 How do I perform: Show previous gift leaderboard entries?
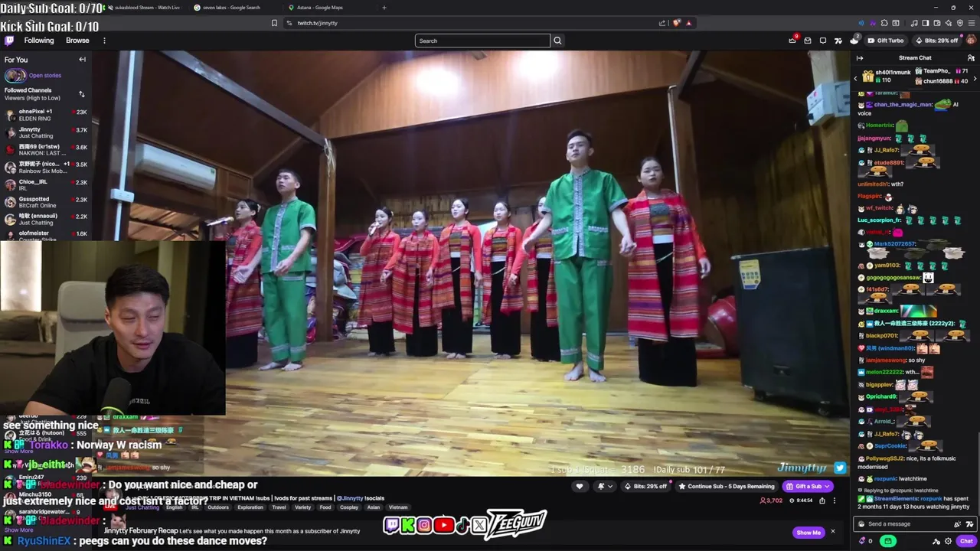point(856,77)
